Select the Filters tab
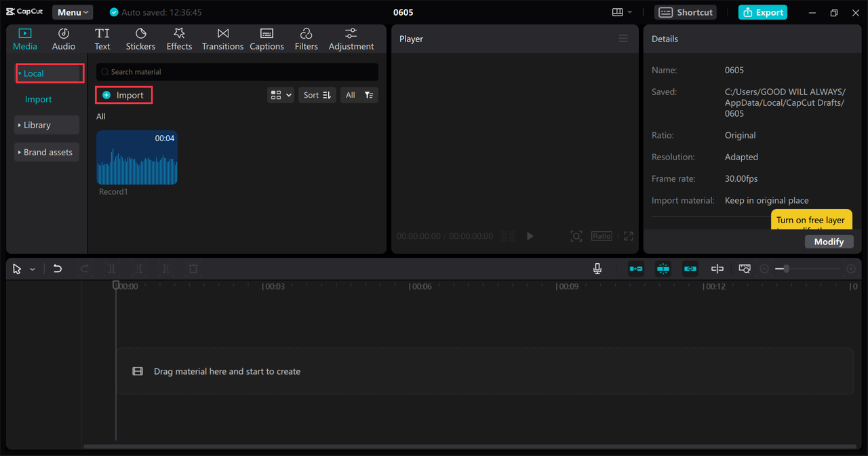This screenshot has height=456, width=868. (x=306, y=39)
